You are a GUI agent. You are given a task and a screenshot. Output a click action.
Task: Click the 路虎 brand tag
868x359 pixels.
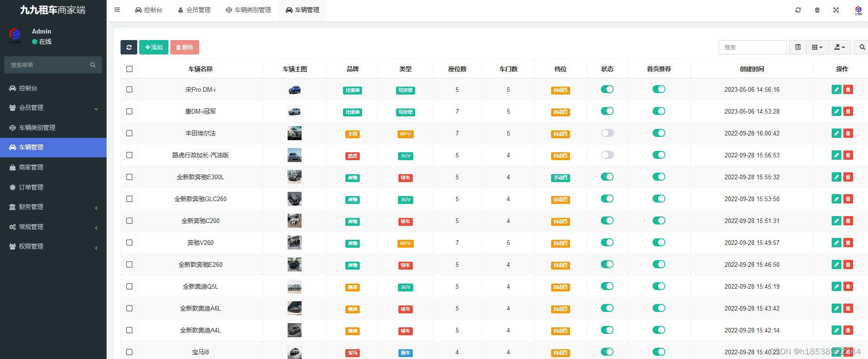coord(352,156)
